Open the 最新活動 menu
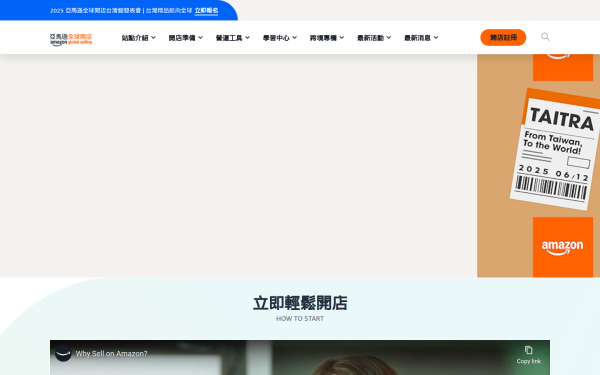 tap(374, 38)
